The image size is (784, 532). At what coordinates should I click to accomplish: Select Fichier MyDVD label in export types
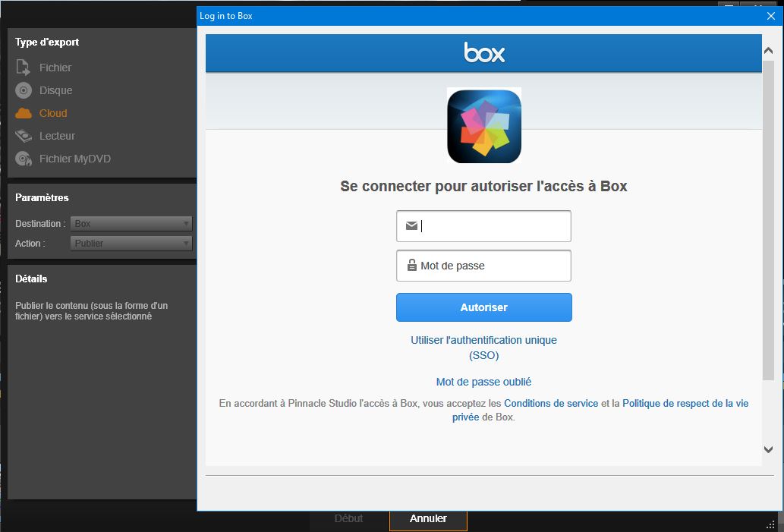(75, 159)
